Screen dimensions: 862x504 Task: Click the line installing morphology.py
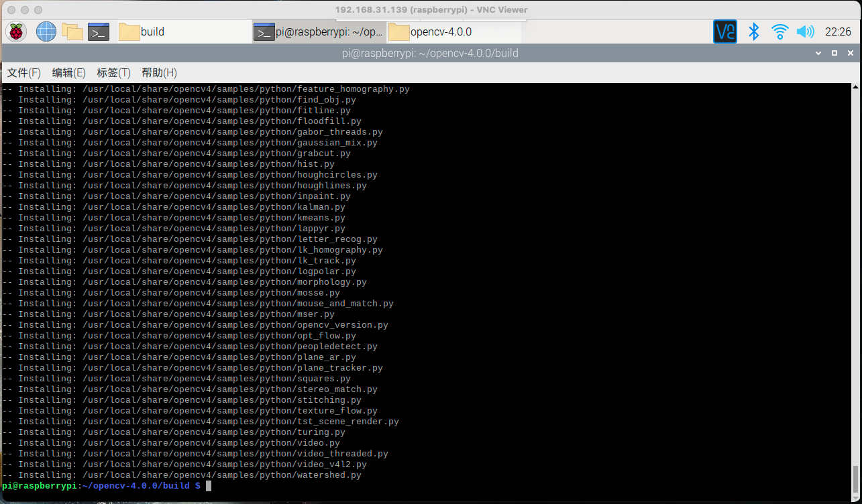[x=184, y=282]
